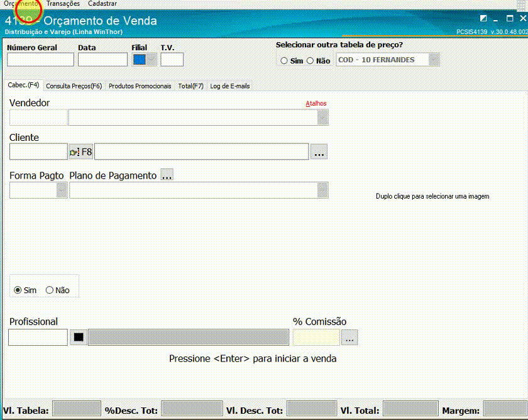Open the Transações menu
Image resolution: width=528 pixels, height=420 pixels.
(x=63, y=4)
